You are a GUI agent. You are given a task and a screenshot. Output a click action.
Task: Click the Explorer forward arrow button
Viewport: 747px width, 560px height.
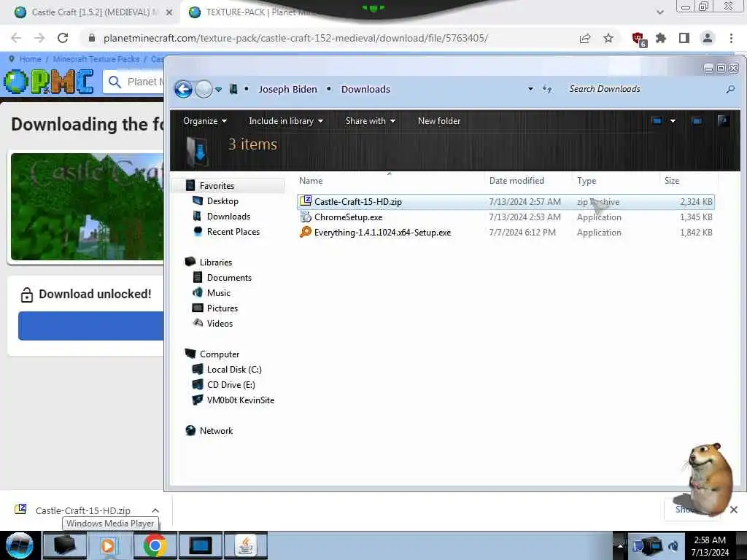pyautogui.click(x=204, y=89)
